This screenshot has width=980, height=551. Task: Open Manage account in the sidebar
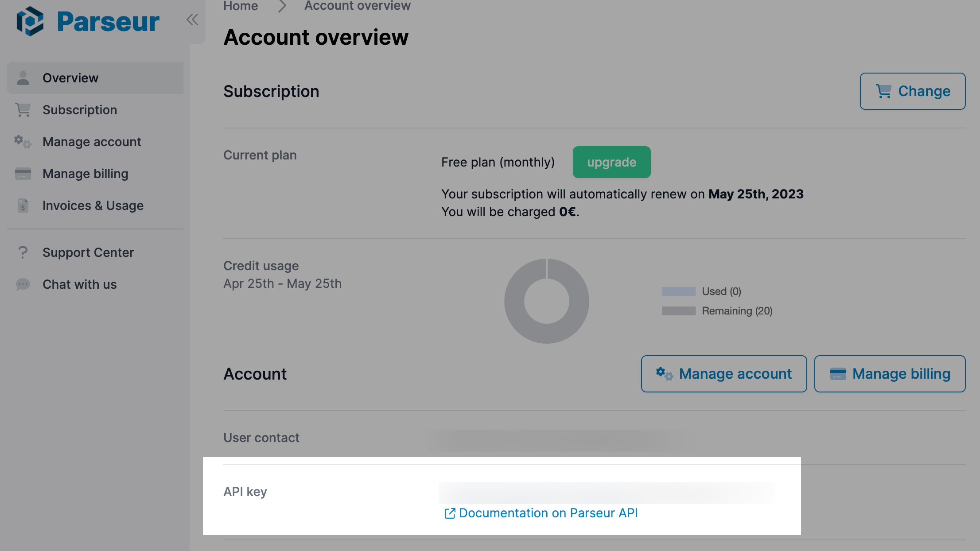(95, 142)
